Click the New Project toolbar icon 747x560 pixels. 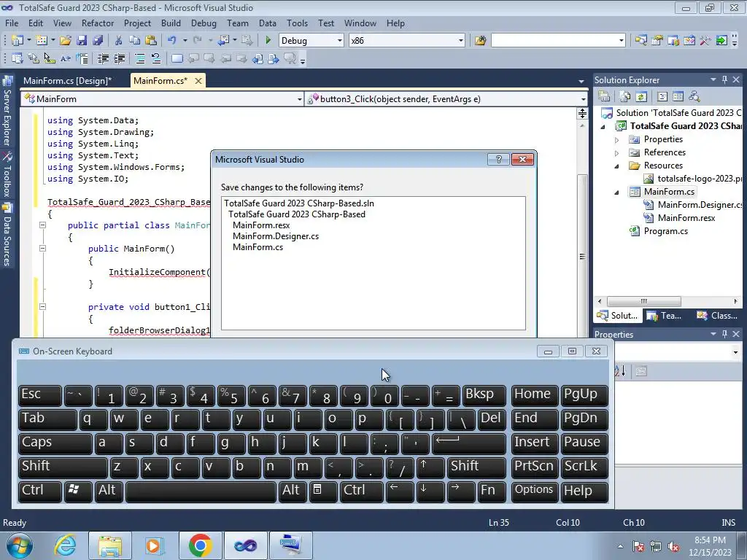tap(18, 41)
